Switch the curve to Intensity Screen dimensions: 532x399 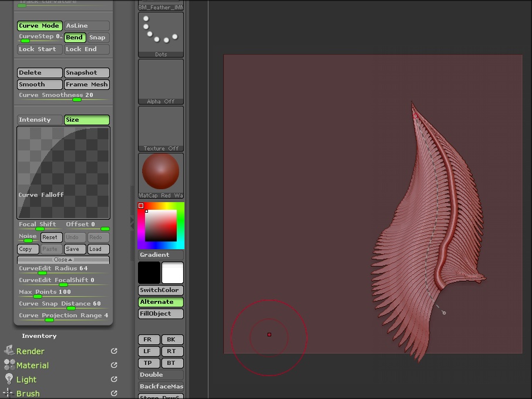[39, 120]
